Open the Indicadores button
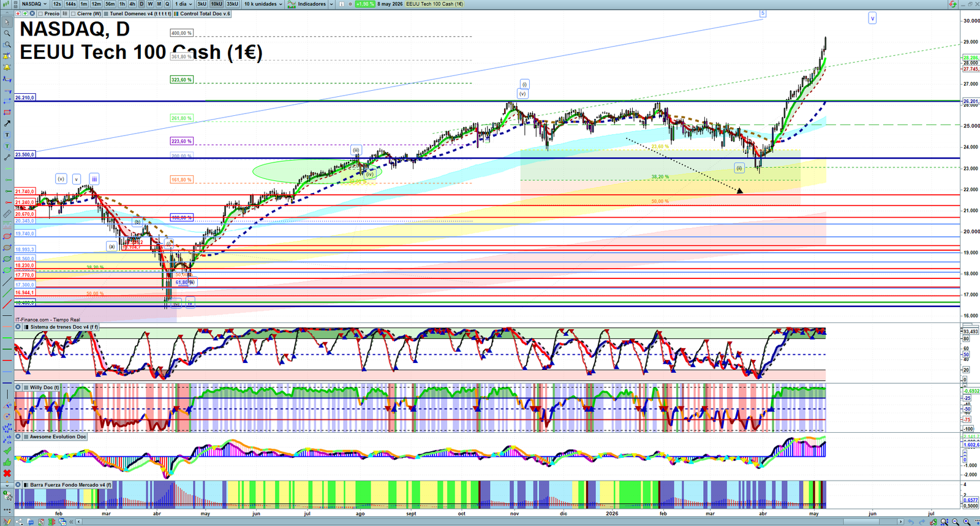 (306, 4)
